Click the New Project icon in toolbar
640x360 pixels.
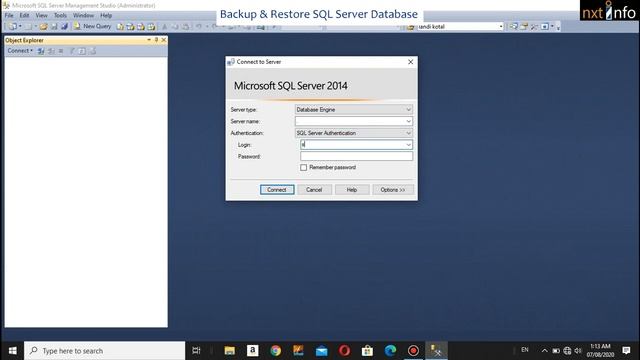tap(13, 27)
